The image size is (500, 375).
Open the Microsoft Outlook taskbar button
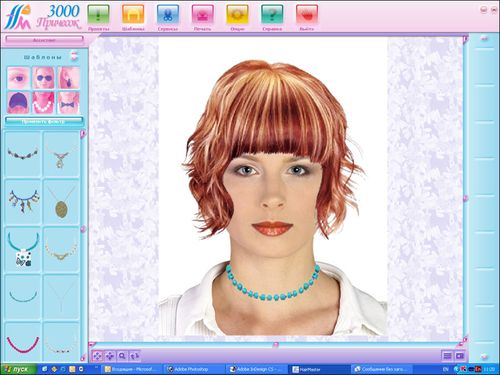pyautogui.click(x=132, y=369)
